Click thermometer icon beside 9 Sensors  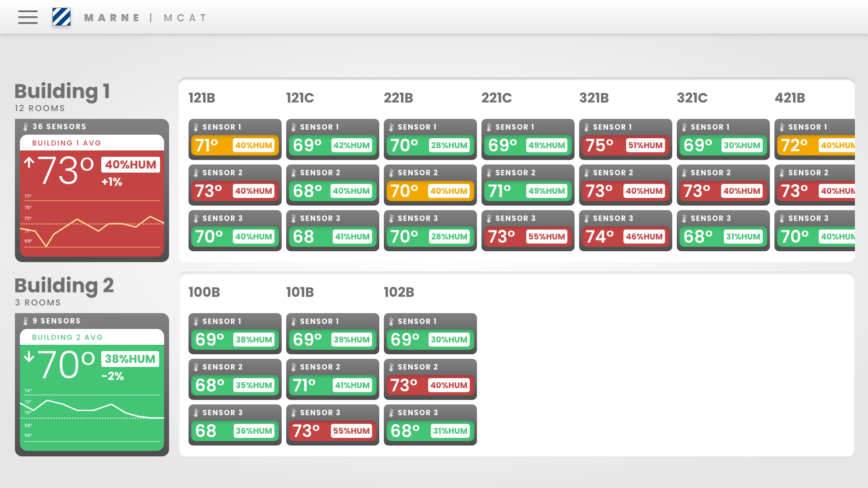click(26, 321)
